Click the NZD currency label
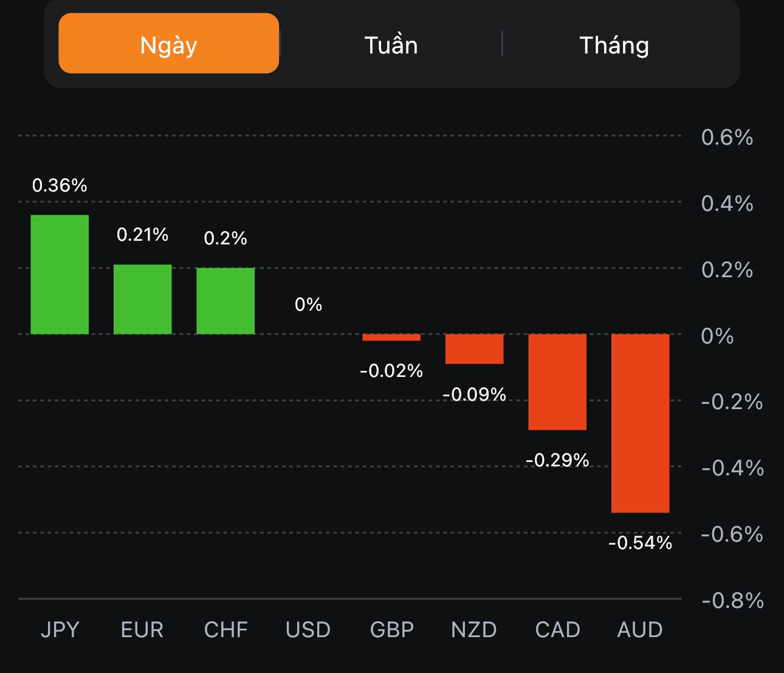Image resolution: width=784 pixels, height=673 pixels. coord(474,629)
